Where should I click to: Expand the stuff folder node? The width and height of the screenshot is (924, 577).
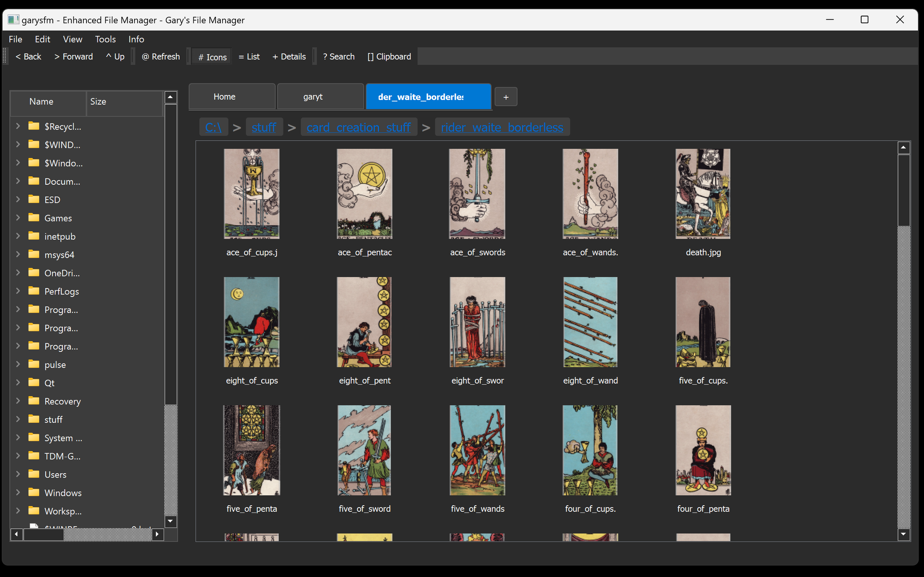point(18,420)
